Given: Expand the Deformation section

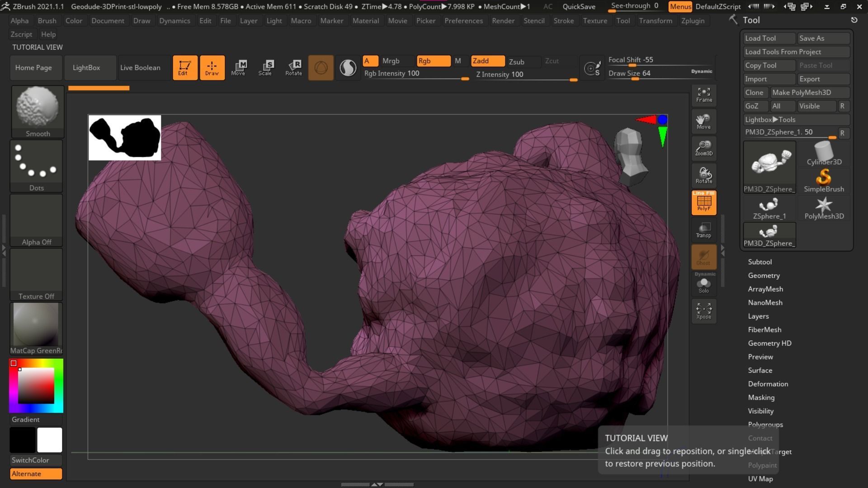Looking at the screenshot, I should (x=768, y=384).
